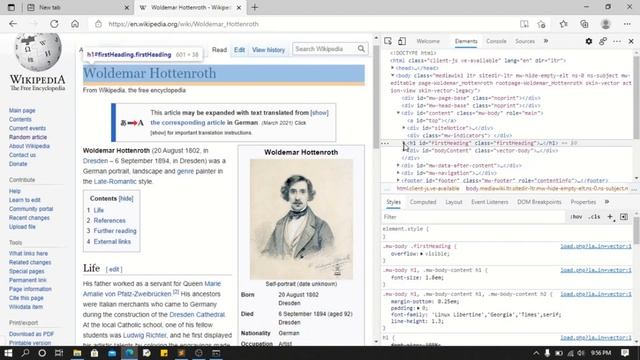The width and height of the screenshot is (640, 360).
Task: Click the plus icon for new style rule
Action: point(610,217)
